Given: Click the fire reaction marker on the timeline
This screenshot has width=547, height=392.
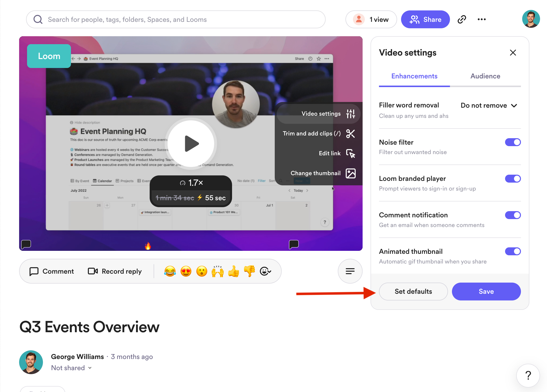Looking at the screenshot, I should 148,246.
